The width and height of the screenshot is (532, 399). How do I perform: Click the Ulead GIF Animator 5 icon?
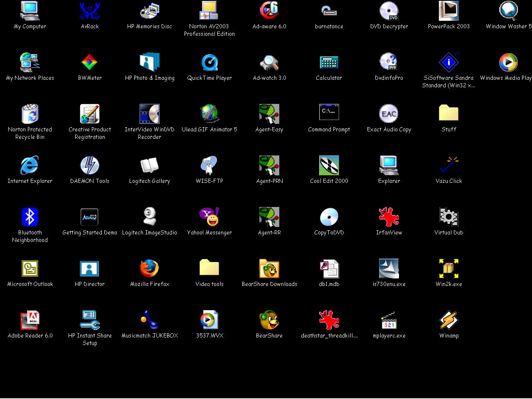pos(209,114)
